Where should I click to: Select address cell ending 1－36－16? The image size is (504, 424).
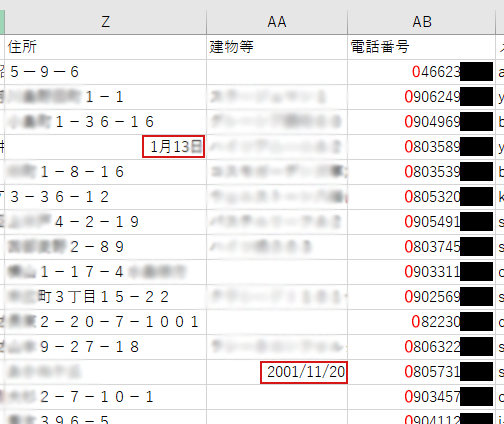[x=106, y=122]
